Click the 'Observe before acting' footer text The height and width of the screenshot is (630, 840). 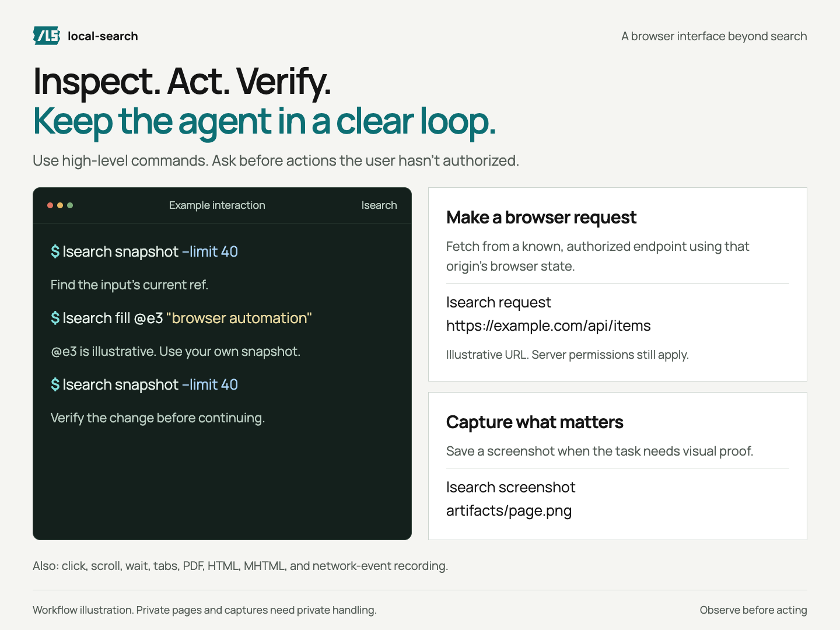click(754, 610)
